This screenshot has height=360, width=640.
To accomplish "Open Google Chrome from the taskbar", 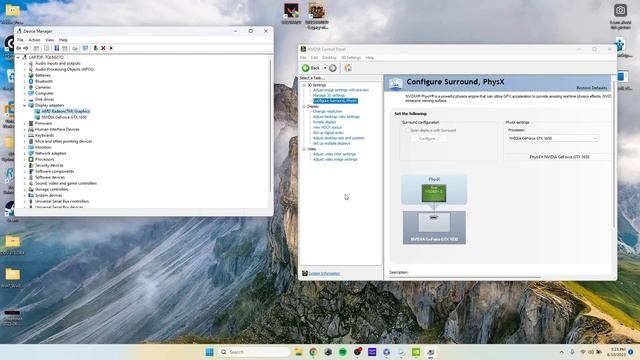I will (313, 352).
